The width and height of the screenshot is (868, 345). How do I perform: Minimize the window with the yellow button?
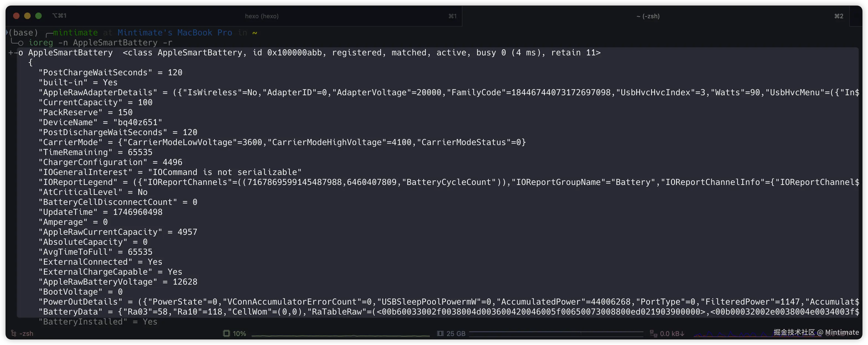tap(27, 16)
